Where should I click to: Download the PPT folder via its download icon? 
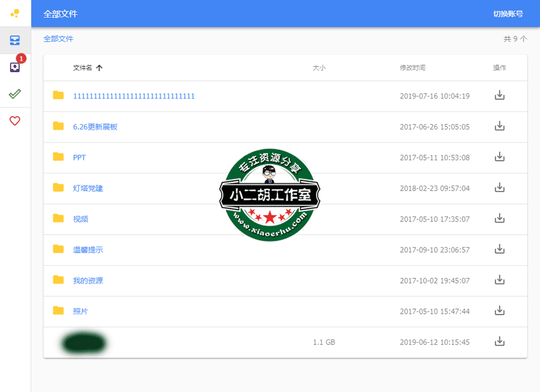pyautogui.click(x=499, y=157)
